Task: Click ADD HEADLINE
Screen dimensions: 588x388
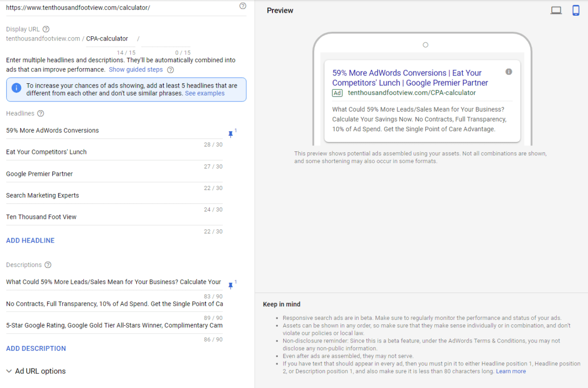Action: tap(30, 240)
